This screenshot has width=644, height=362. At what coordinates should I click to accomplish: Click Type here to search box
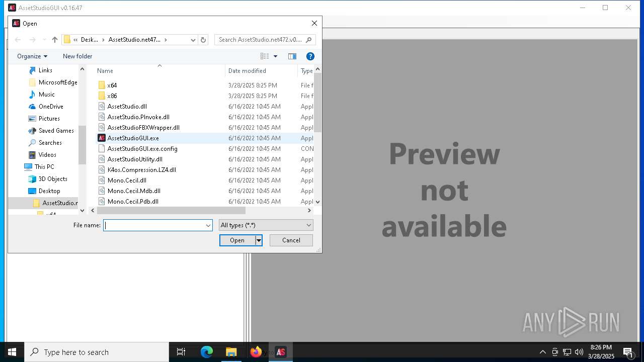(x=97, y=352)
